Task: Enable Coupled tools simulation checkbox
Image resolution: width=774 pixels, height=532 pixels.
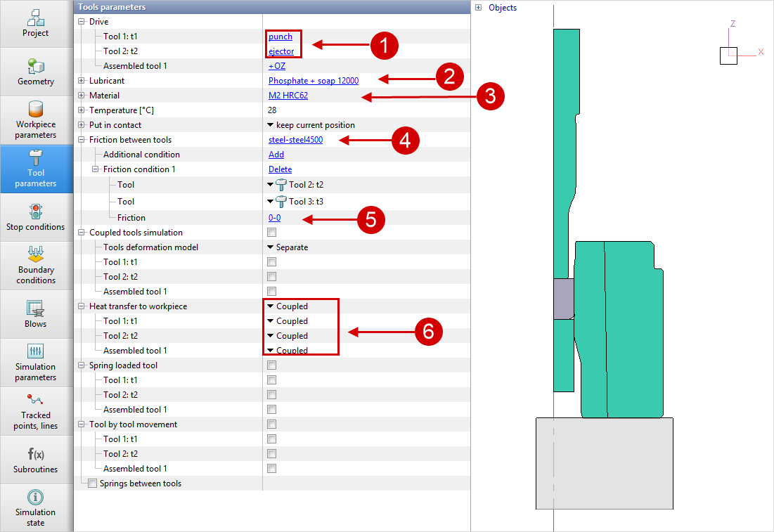Action: (272, 233)
